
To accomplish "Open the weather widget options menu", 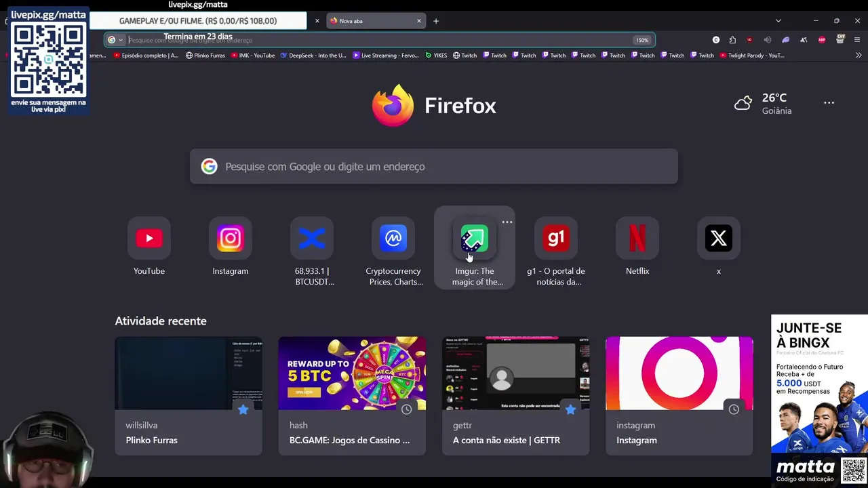I will click(x=829, y=103).
